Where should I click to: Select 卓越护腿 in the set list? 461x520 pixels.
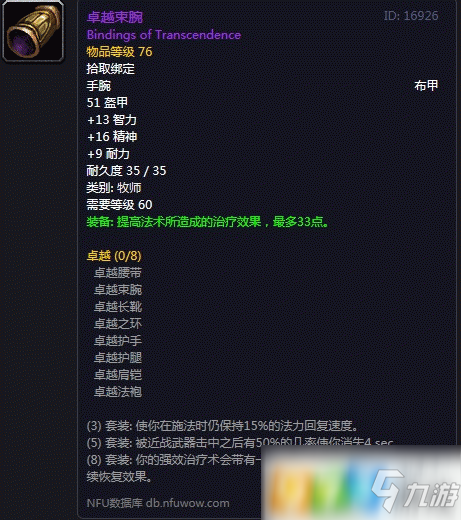[118, 358]
